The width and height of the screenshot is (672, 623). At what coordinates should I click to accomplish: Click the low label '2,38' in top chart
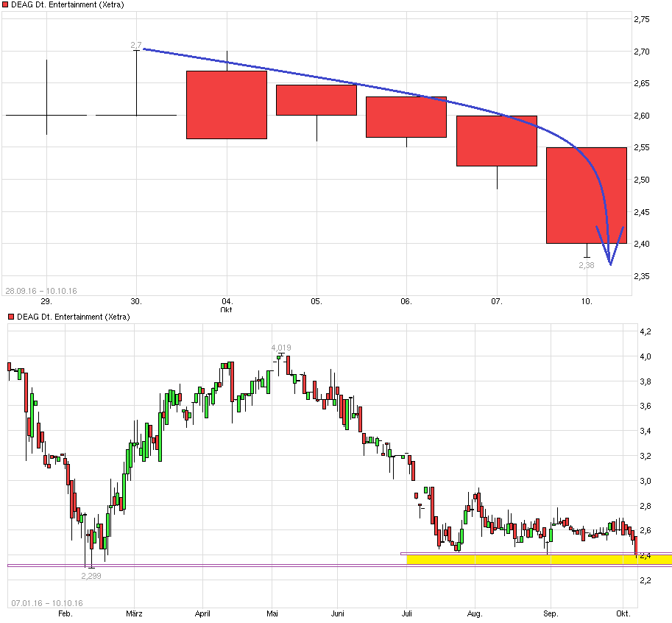(587, 265)
